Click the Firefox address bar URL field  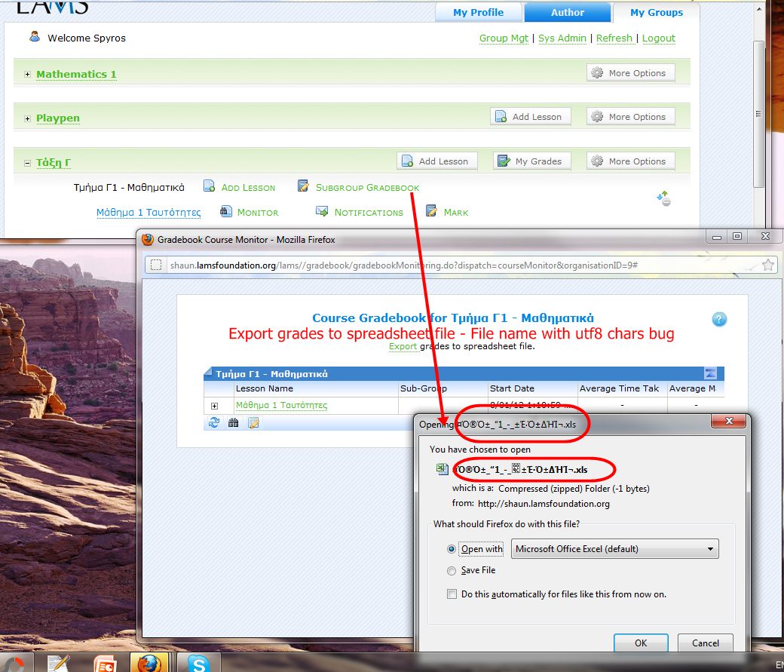[x=452, y=265]
